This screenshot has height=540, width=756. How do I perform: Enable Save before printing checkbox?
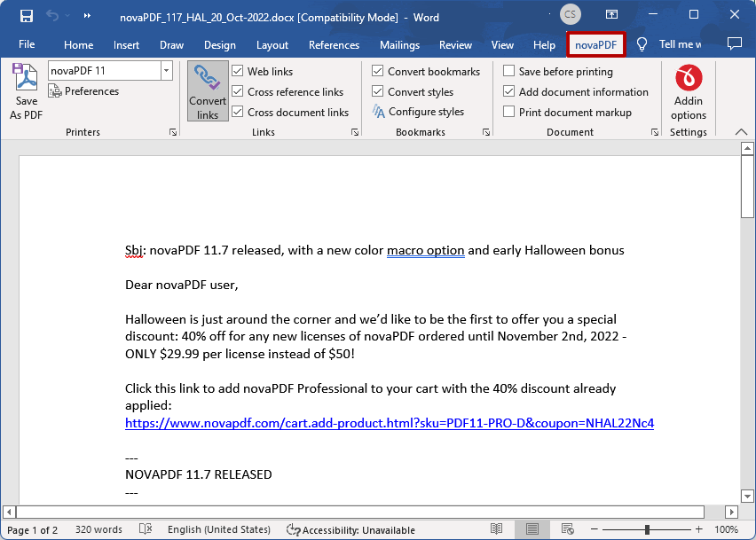click(x=508, y=71)
